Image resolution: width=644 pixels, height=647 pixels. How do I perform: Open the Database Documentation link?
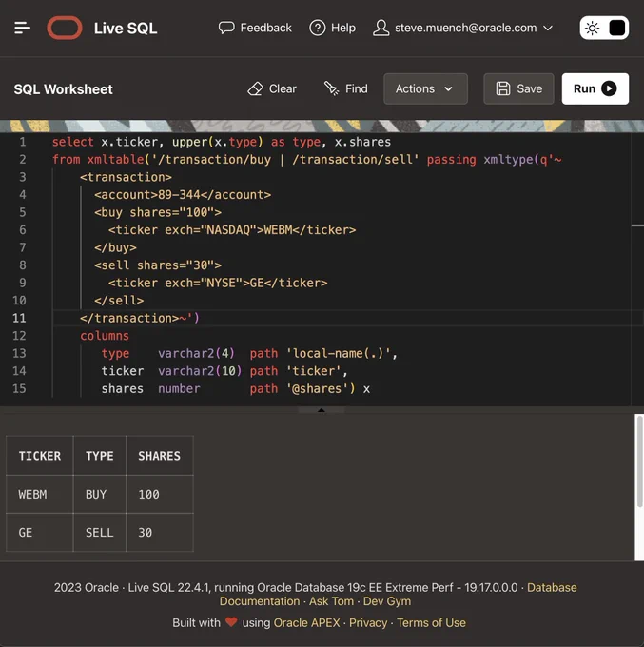coord(552,588)
